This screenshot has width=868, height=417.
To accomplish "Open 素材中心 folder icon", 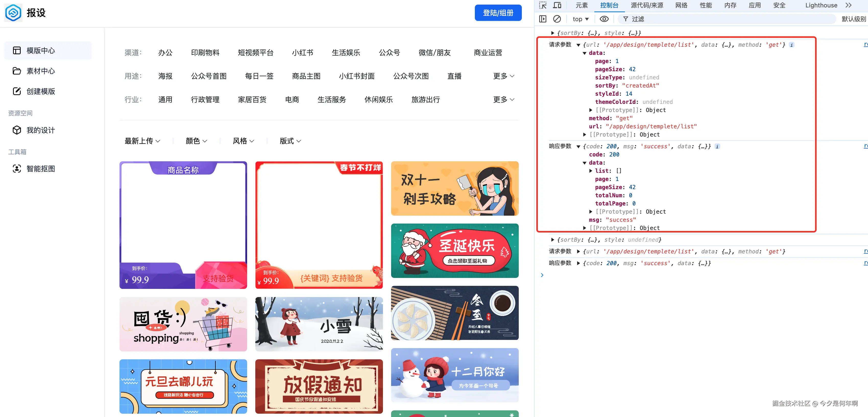I will 17,71.
